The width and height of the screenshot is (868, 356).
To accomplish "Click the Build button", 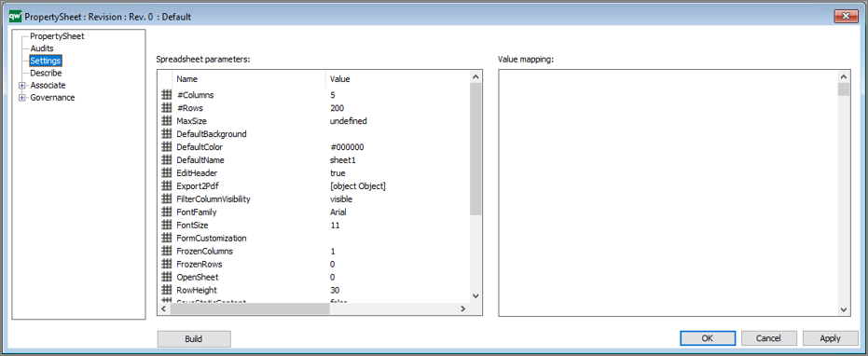I will [194, 339].
